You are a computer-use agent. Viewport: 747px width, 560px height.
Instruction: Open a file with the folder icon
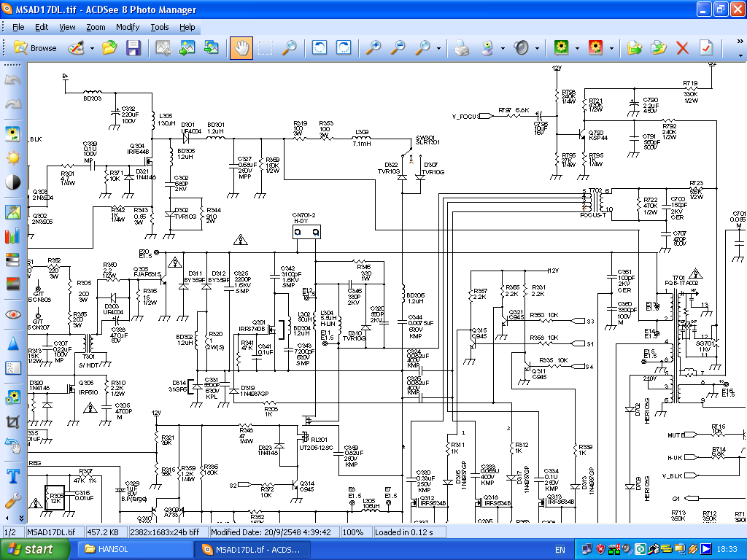coord(109,48)
